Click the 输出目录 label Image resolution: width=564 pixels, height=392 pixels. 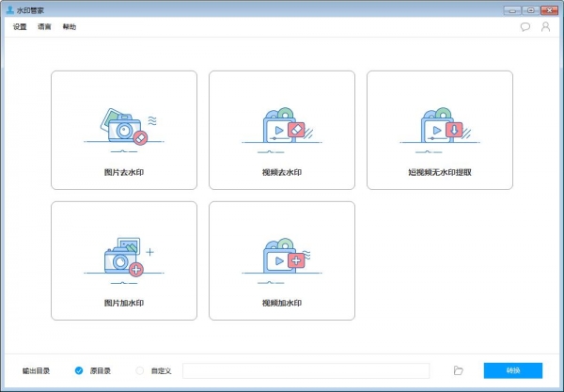(x=36, y=370)
